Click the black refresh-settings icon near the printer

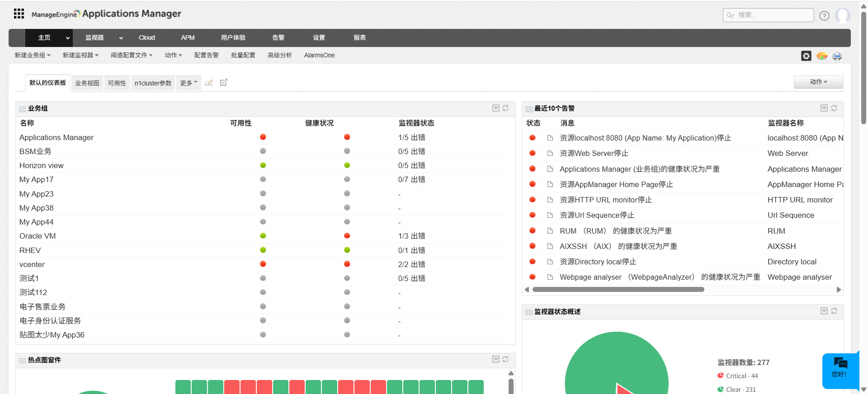click(x=806, y=56)
